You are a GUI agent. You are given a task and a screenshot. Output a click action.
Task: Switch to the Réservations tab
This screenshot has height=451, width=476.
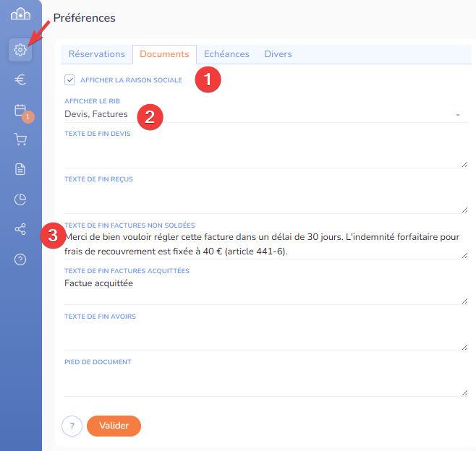[x=97, y=54]
